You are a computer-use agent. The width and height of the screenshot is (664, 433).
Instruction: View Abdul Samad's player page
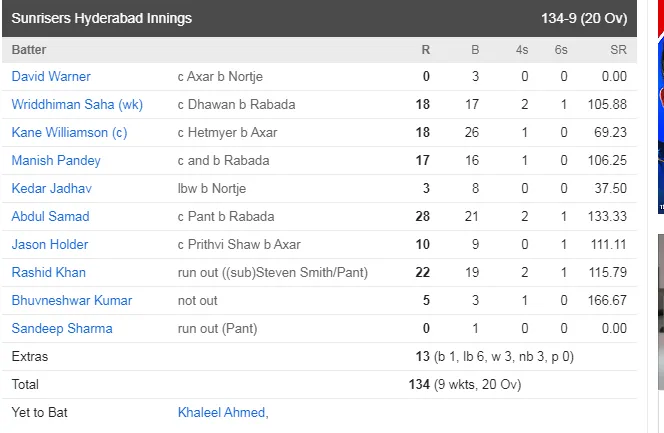(x=50, y=216)
